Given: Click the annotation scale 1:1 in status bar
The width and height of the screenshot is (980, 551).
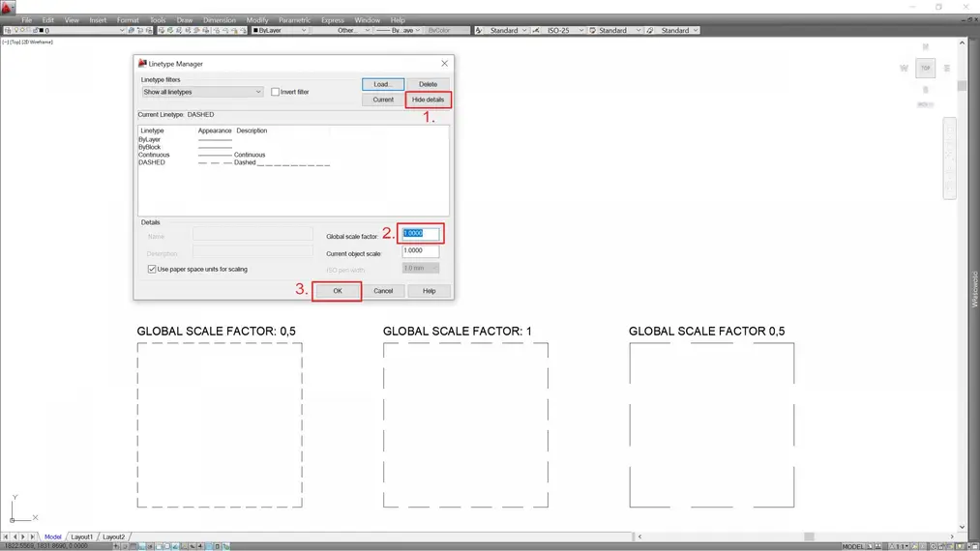Looking at the screenshot, I should click(899, 546).
